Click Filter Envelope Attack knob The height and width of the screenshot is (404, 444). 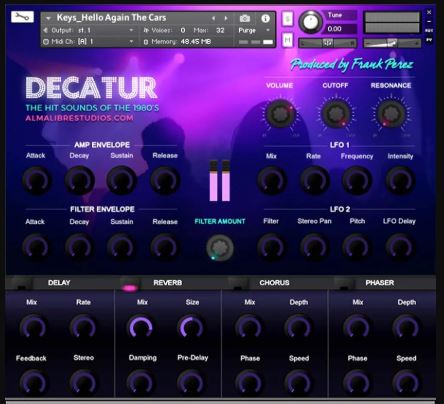(36, 247)
